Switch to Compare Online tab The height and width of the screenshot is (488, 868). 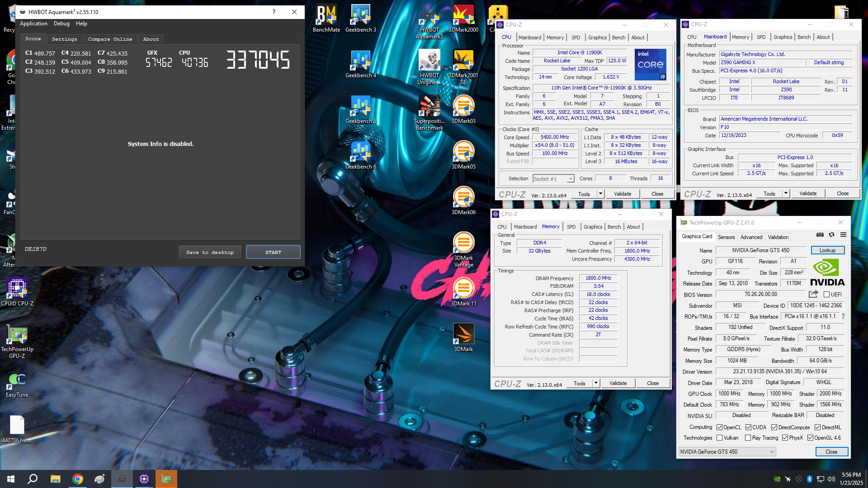click(x=110, y=39)
